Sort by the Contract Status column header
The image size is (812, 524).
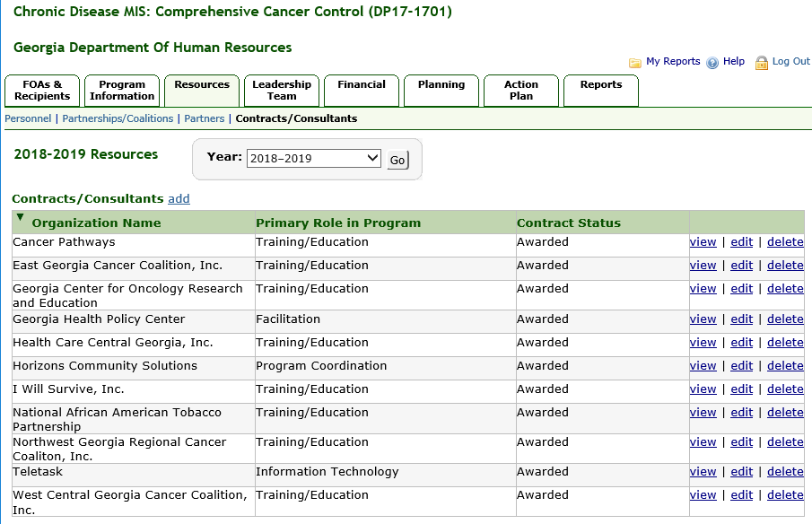coord(568,223)
